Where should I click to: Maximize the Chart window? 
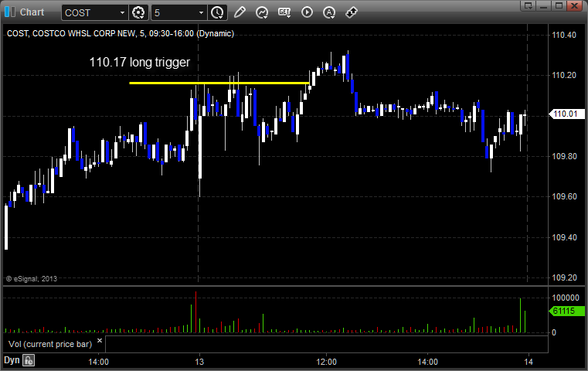559,5
